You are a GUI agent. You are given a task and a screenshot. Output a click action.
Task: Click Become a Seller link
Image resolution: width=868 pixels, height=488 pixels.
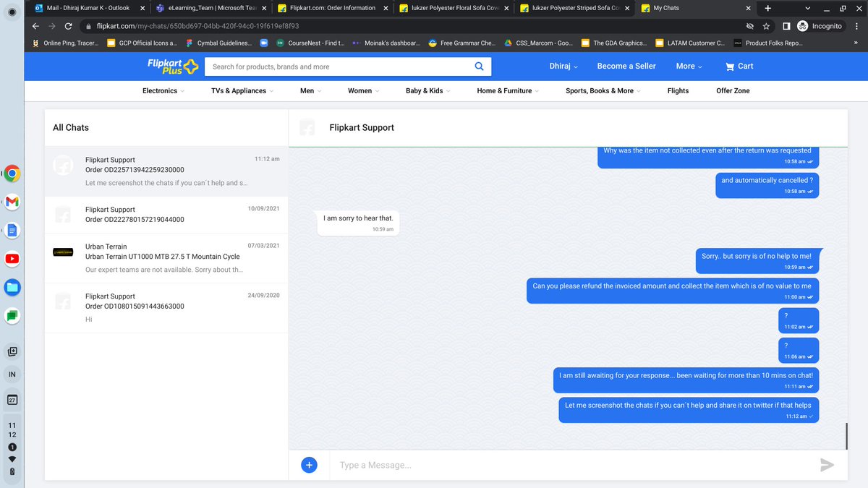click(626, 66)
